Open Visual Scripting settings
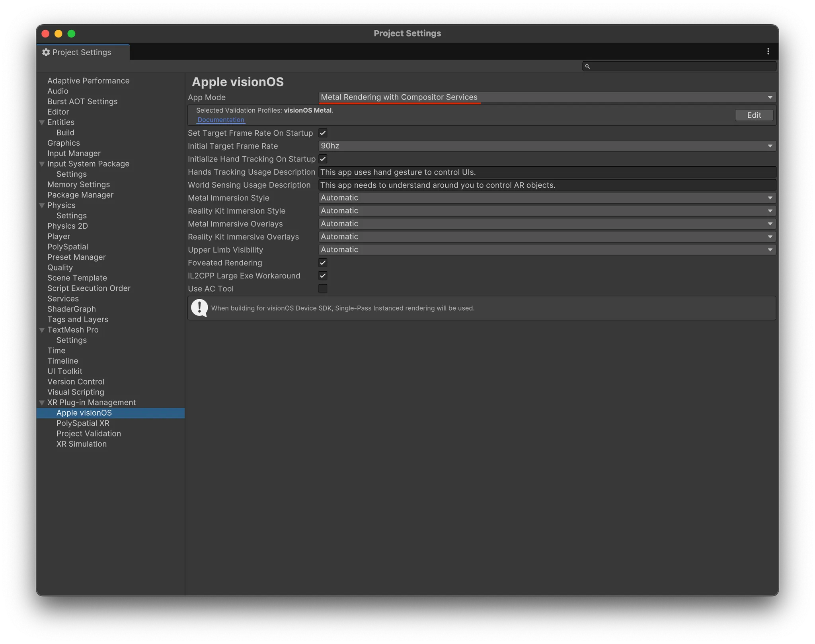815x644 pixels. pos(76,392)
